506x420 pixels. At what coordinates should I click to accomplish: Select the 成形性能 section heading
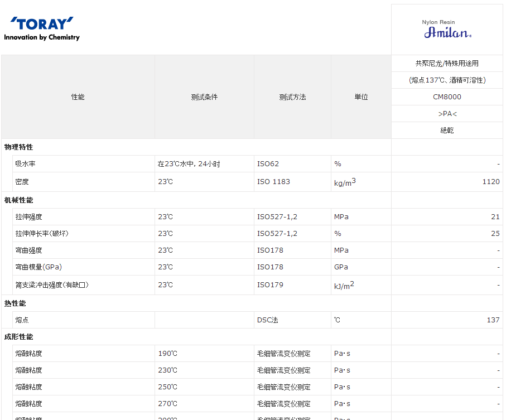19,337
